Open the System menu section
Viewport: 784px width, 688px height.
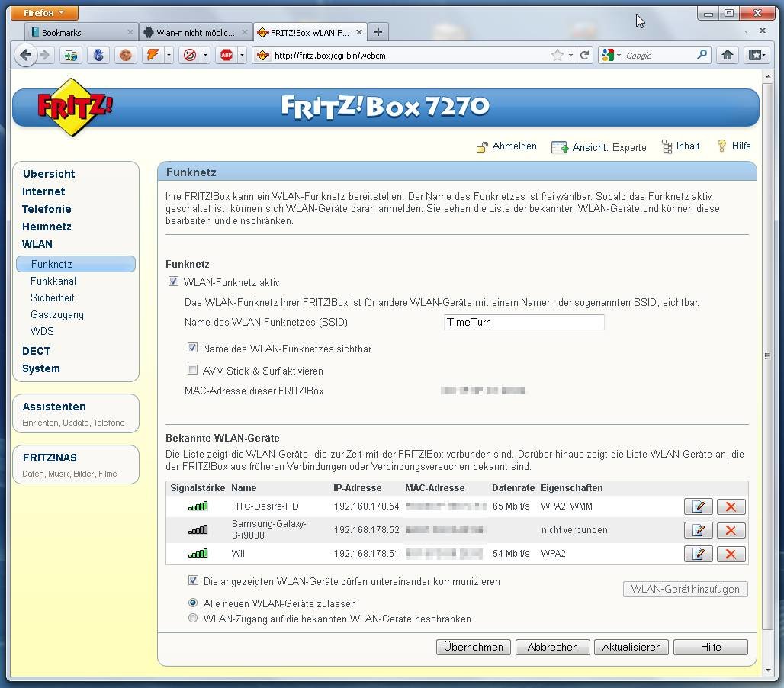(x=41, y=368)
